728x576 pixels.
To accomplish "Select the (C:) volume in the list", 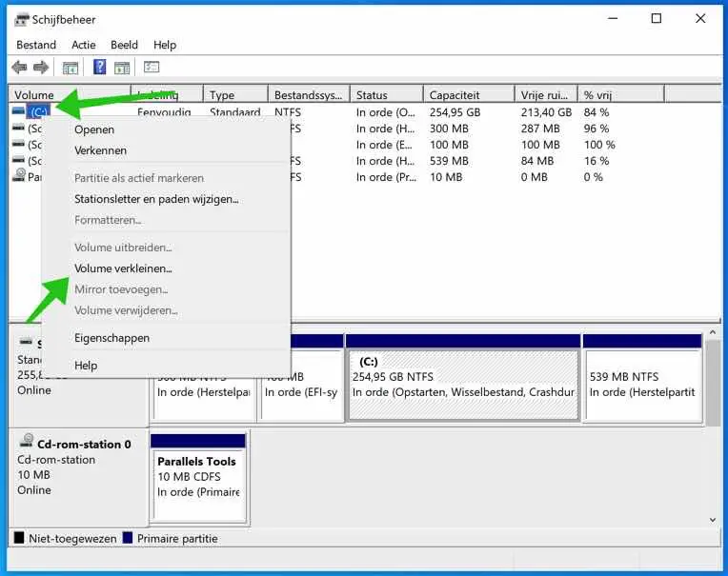I will [x=38, y=111].
